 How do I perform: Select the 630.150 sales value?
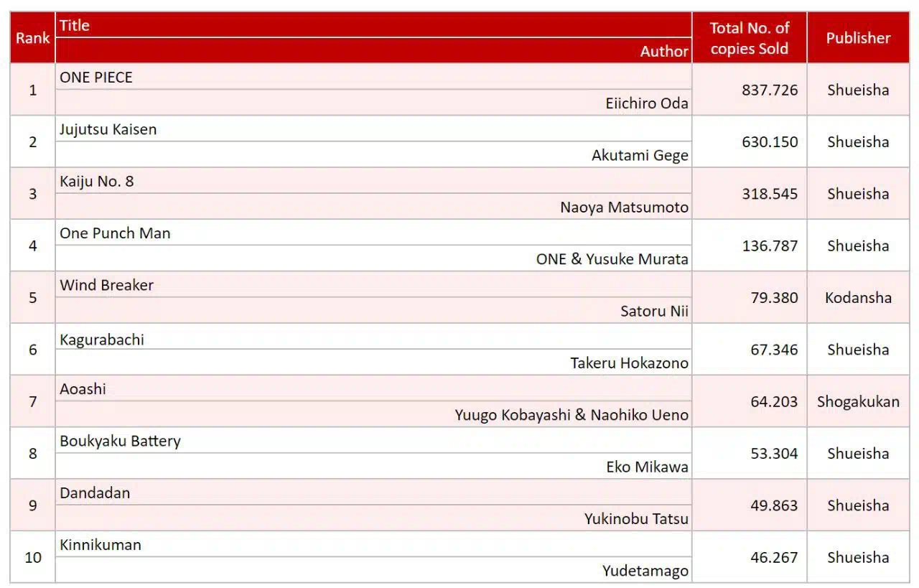tap(770, 141)
